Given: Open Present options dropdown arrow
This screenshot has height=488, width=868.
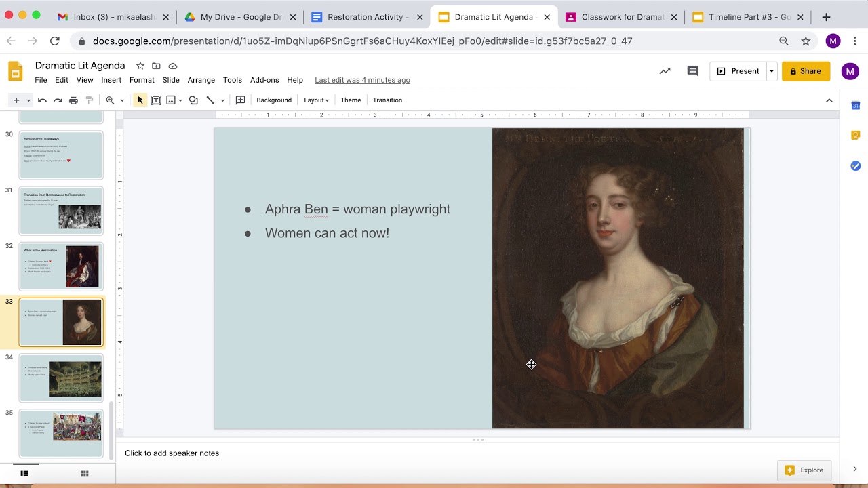Looking at the screenshot, I should click(771, 71).
